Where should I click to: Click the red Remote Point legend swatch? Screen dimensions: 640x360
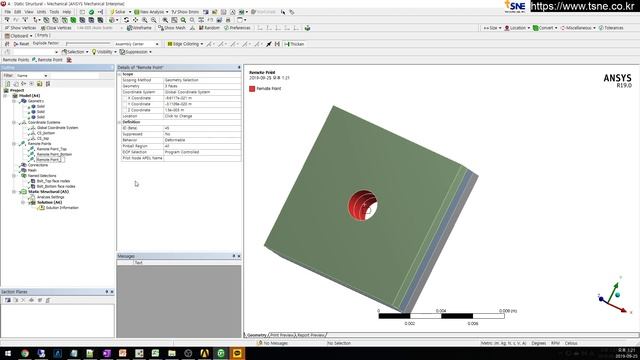tap(252, 89)
